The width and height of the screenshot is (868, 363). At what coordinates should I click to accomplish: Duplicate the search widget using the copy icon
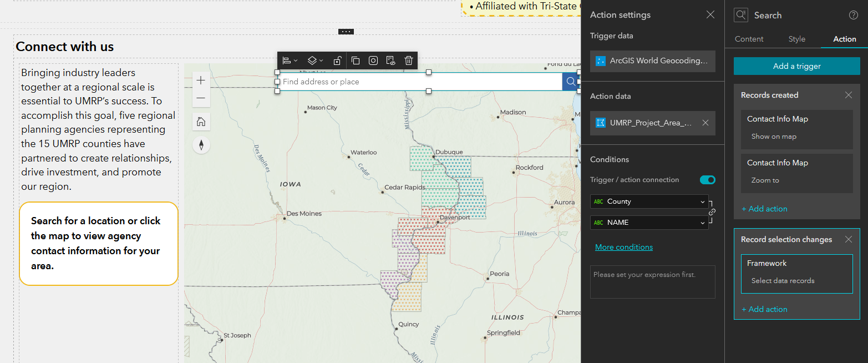pyautogui.click(x=356, y=60)
